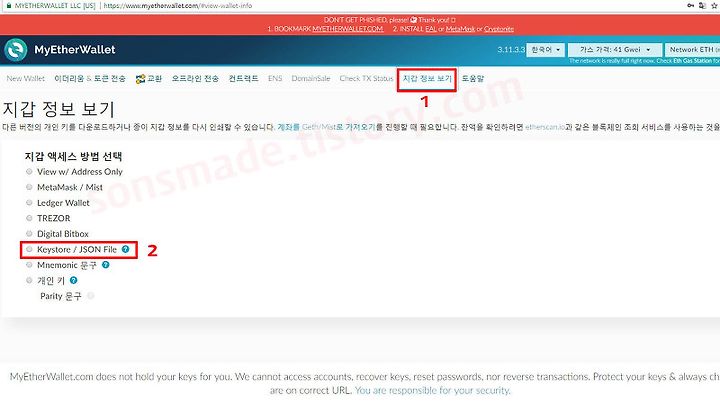The width and height of the screenshot is (720, 404).
Task: Select Keystore / JSON File radio option
Action: pyautogui.click(x=29, y=249)
